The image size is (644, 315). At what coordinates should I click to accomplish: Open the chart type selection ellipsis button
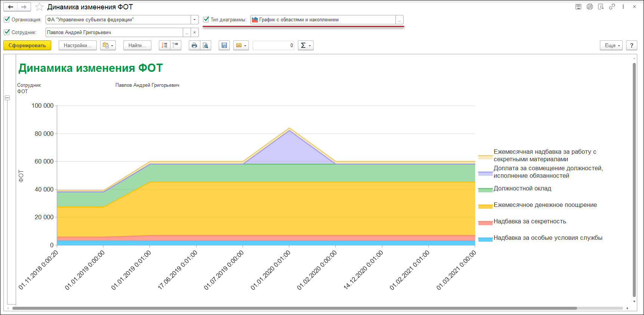click(x=399, y=19)
